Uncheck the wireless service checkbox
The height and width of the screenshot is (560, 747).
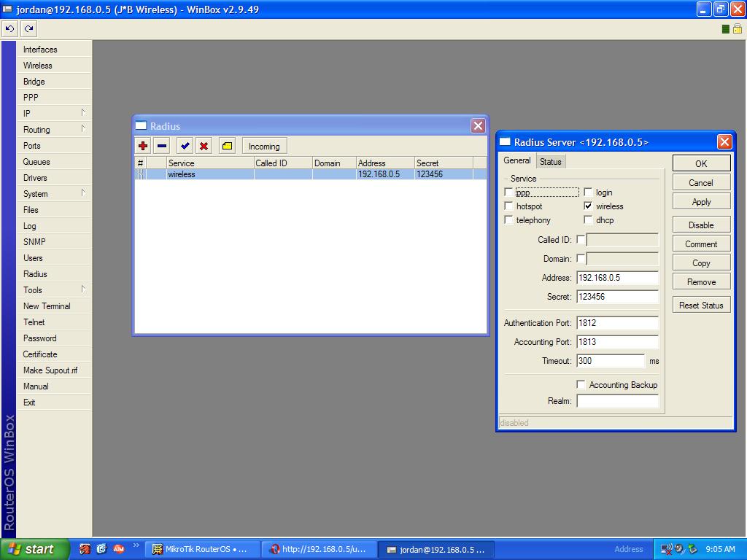pyautogui.click(x=588, y=206)
